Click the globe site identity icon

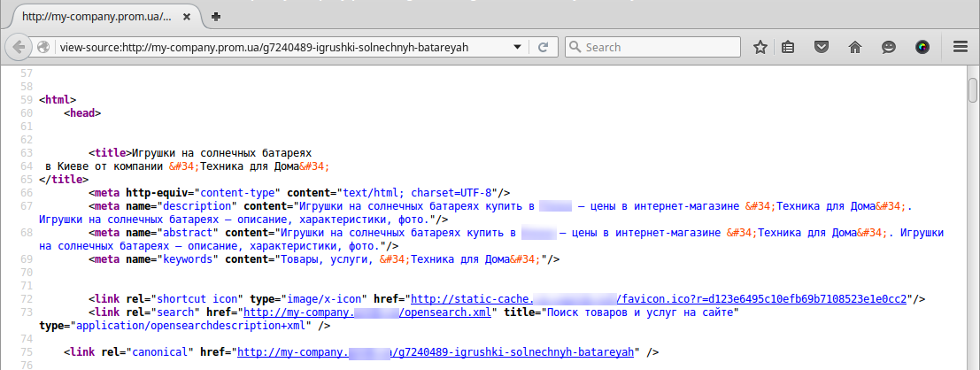pyautogui.click(x=43, y=47)
